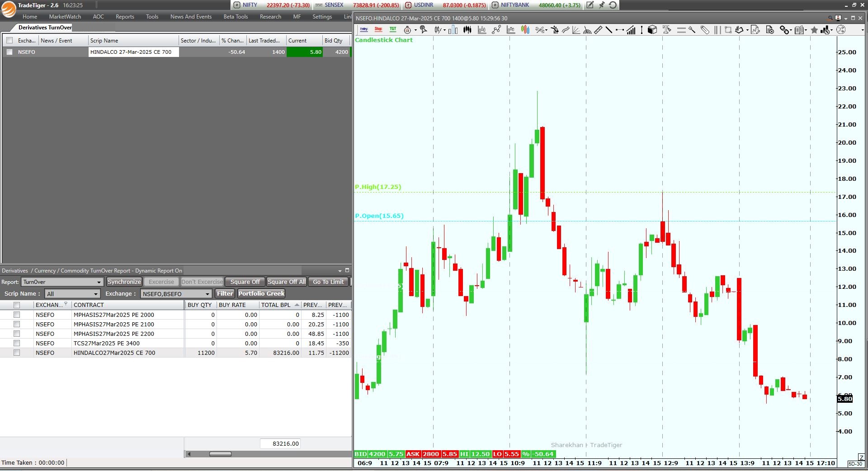
Task: Select the Derivatives TurnOver tab
Action: click(x=45, y=28)
